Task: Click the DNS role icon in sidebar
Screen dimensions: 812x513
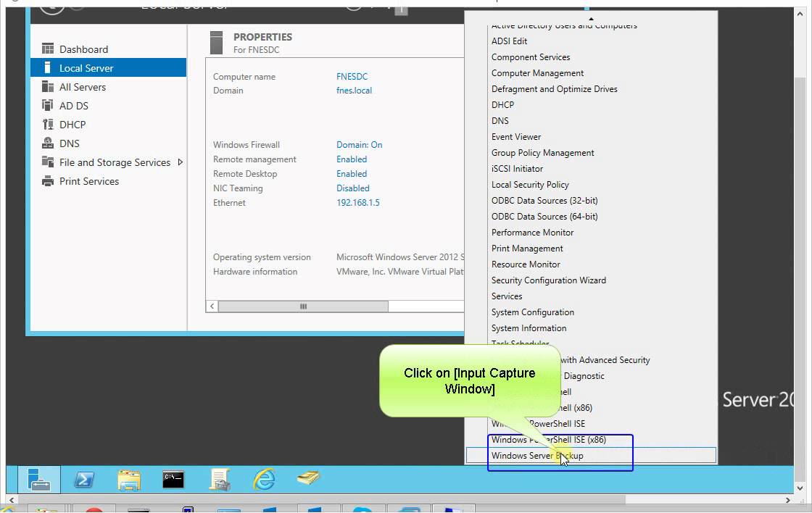Action: [48, 143]
